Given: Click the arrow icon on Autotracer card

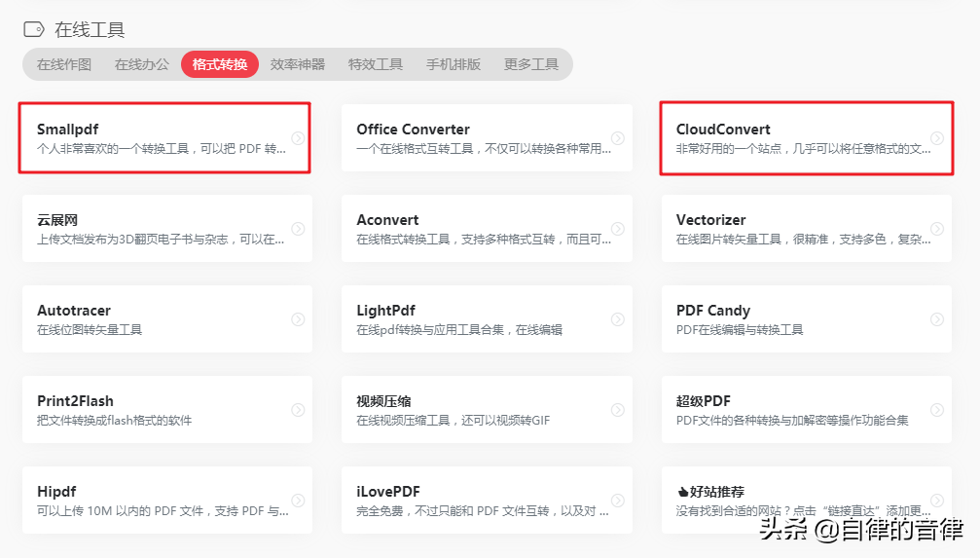Looking at the screenshot, I should (x=298, y=319).
